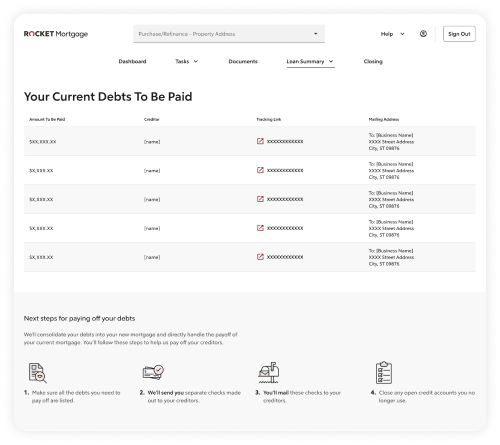Click 'Close any open credit accounts' step text
This screenshot has width=500, height=445.
pyautogui.click(x=427, y=397)
